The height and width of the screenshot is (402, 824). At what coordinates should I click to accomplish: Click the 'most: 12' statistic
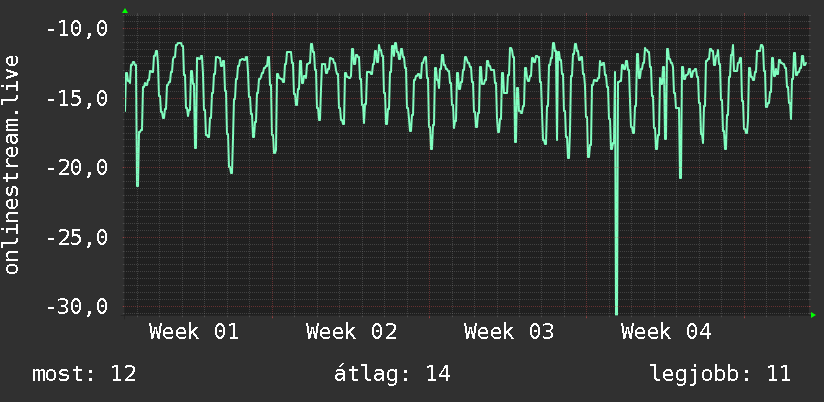[x=84, y=374]
